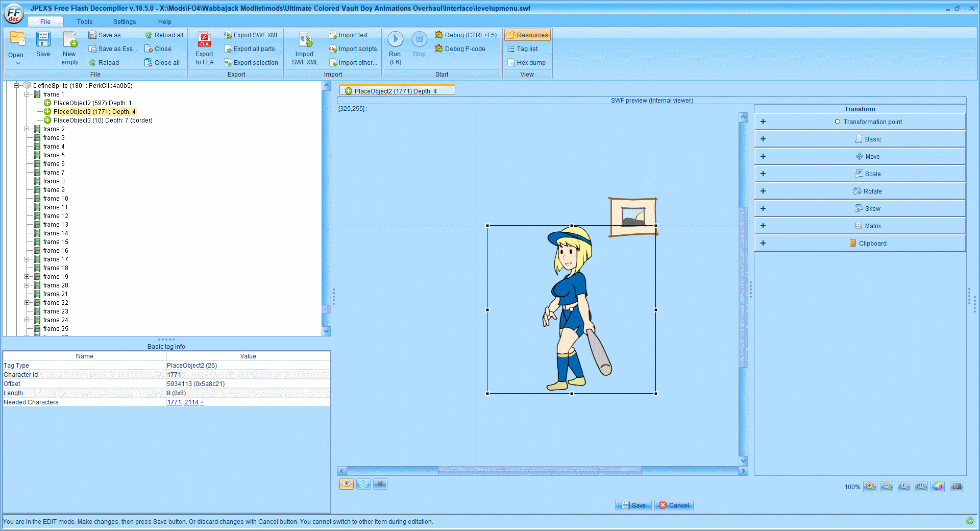Click the Save button below preview
Screen dimensions: 980x531
(x=633, y=505)
